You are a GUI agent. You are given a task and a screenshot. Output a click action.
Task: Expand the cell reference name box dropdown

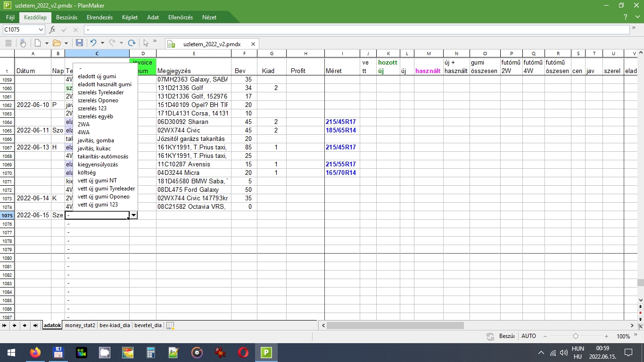click(x=41, y=30)
